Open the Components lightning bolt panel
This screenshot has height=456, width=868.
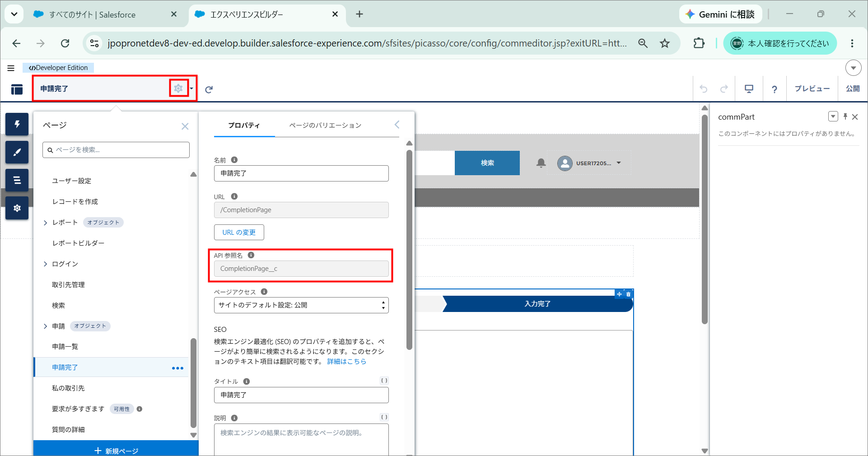(x=17, y=124)
